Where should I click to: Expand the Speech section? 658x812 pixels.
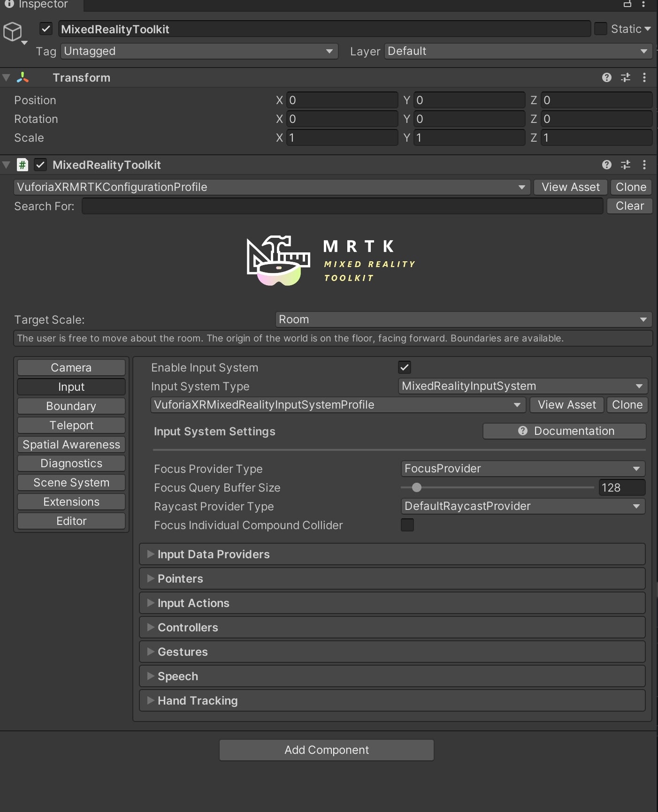392,676
